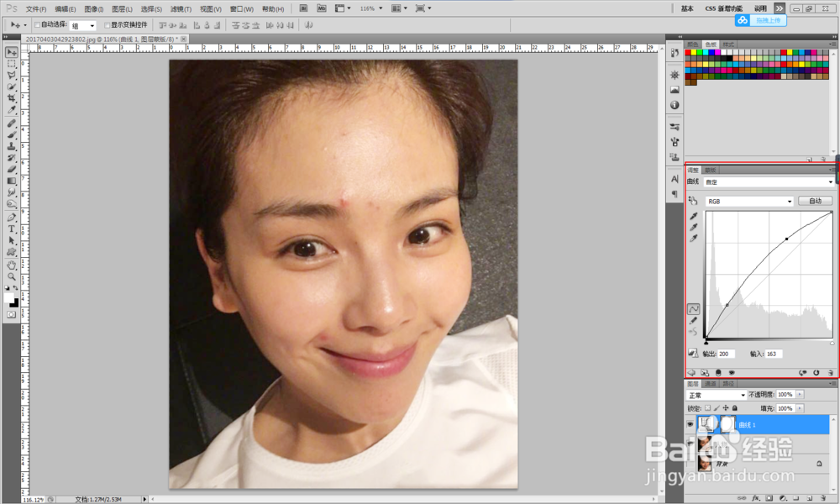Select the Spot Healing Brush tool
840x504 pixels.
coord(11,123)
